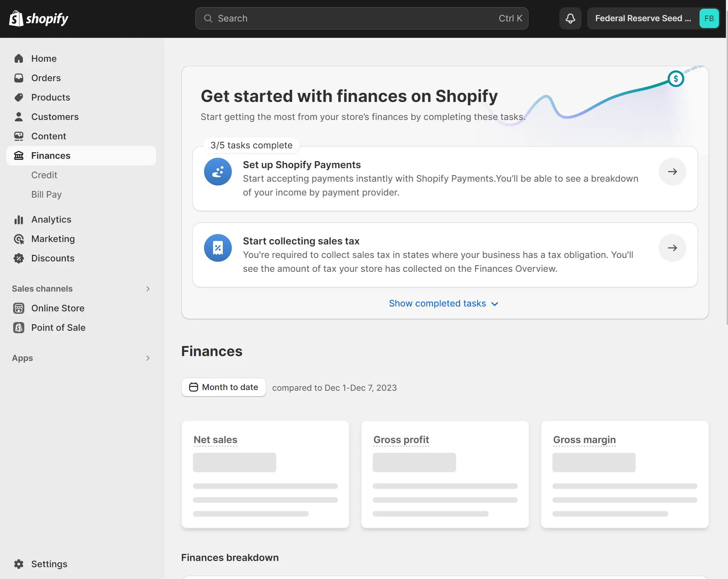Open the Analytics icon

[19, 219]
